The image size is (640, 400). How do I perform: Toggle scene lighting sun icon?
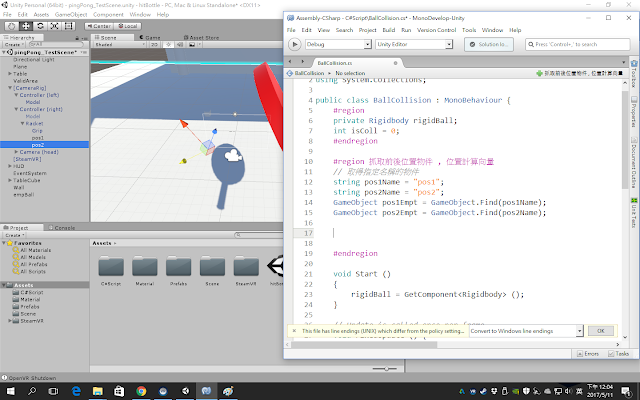tap(169, 44)
